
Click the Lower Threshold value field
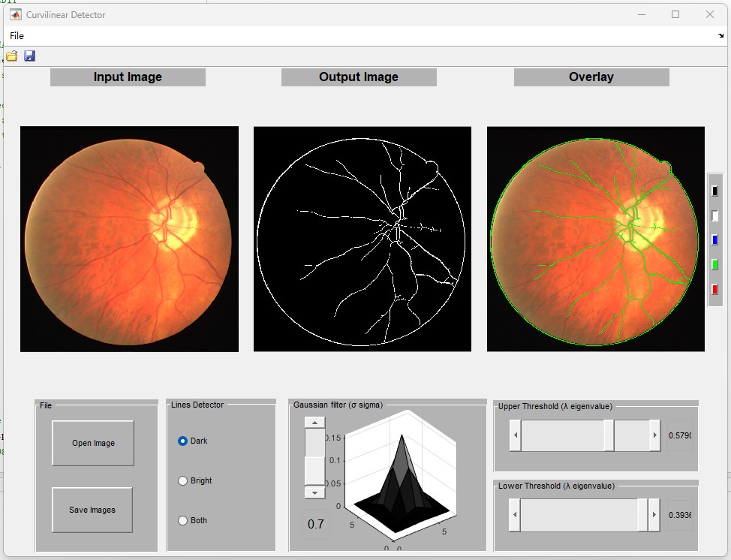pyautogui.click(x=680, y=515)
